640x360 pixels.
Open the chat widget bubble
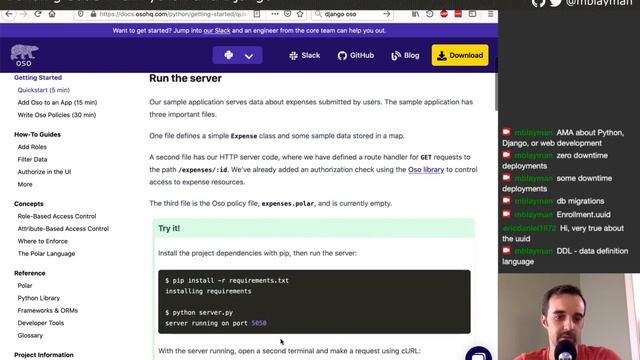478,354
